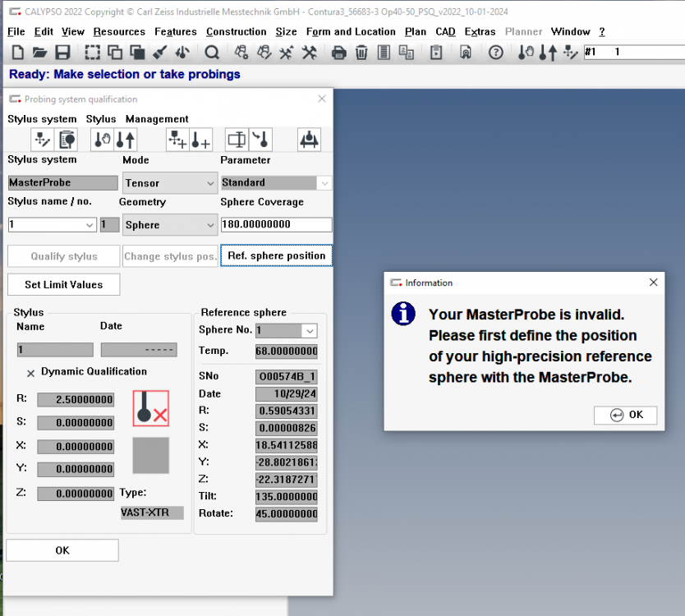
Task: Click manual stylus change hand icon in dialog
Action: (x=103, y=140)
